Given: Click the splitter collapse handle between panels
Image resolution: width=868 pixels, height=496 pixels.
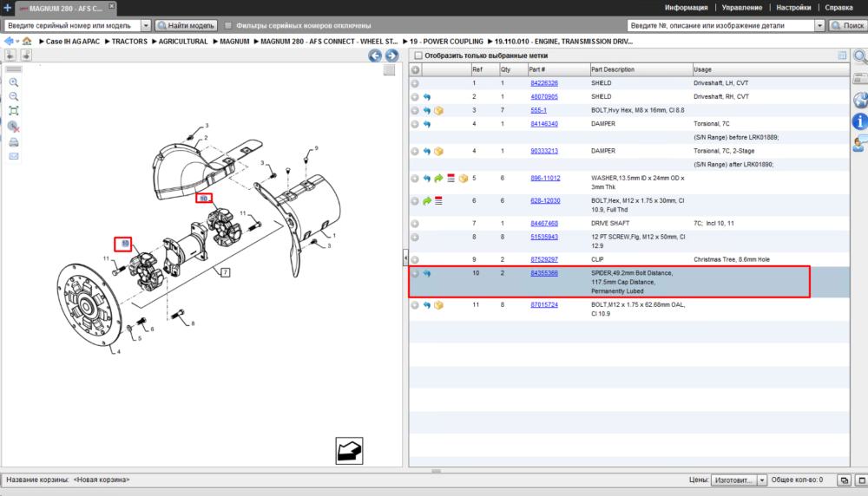Looking at the screenshot, I should 405,258.
